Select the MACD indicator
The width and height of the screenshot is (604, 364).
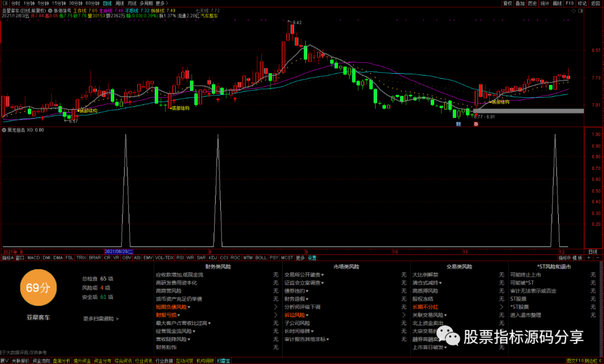tap(34, 258)
